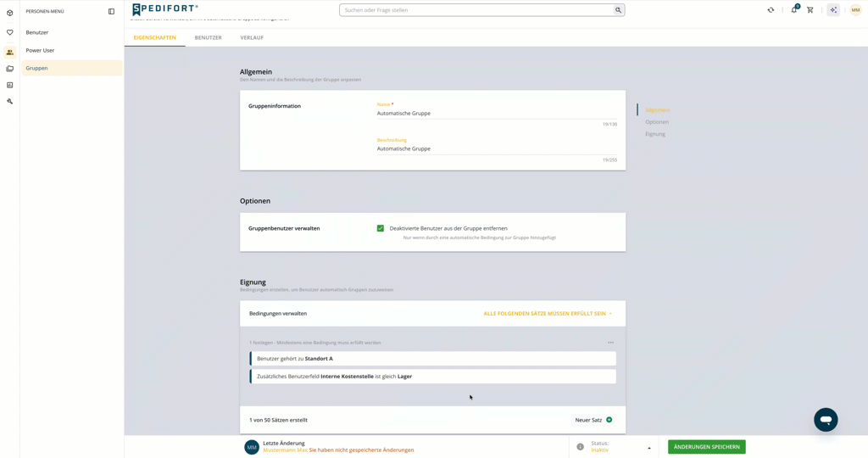Click the Letzte Änderung text in footer

tap(284, 443)
